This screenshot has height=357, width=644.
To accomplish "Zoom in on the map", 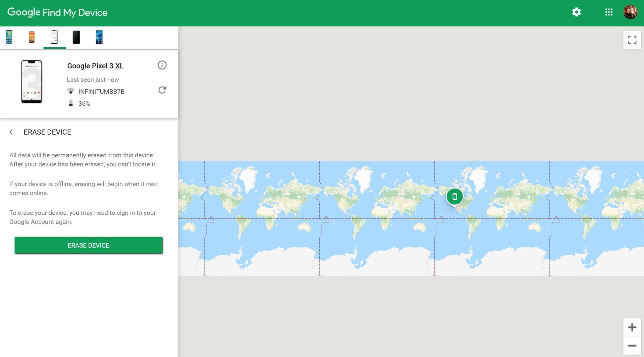I will tap(632, 327).
